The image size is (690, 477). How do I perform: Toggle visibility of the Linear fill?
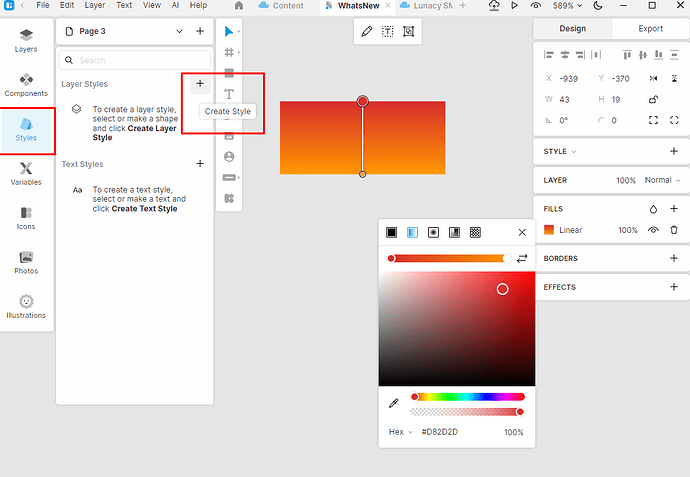click(x=652, y=230)
